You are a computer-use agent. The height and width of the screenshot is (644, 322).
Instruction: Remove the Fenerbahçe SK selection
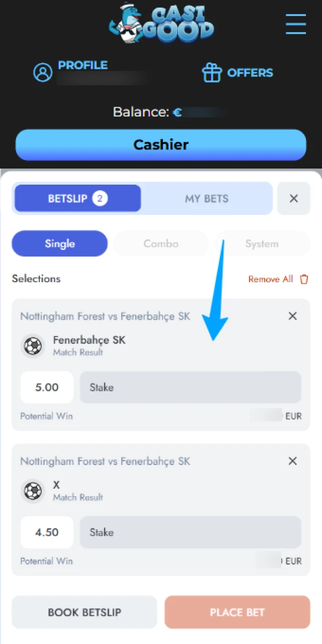pos(292,316)
